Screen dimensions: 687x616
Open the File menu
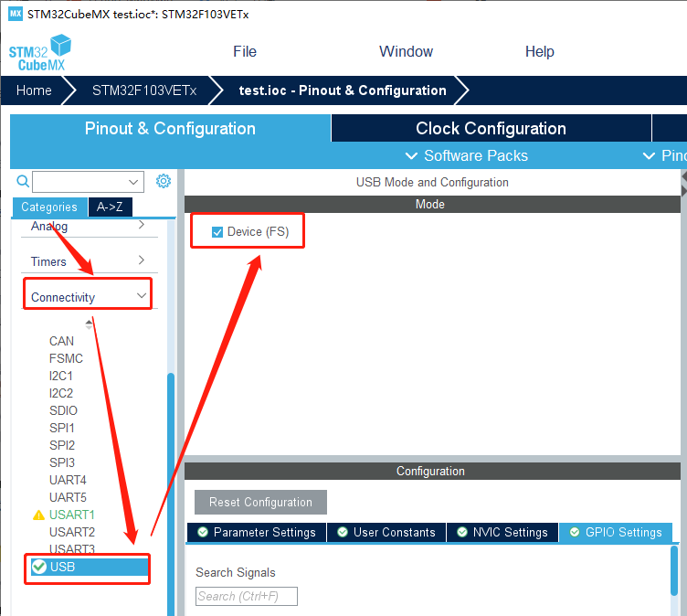pyautogui.click(x=245, y=52)
